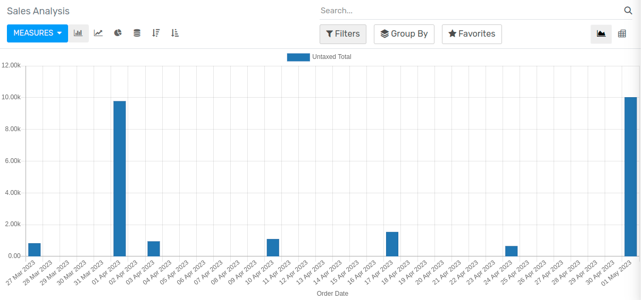Click the 24 Apr 2023 bar
This screenshot has width=644, height=300.
[512, 251]
